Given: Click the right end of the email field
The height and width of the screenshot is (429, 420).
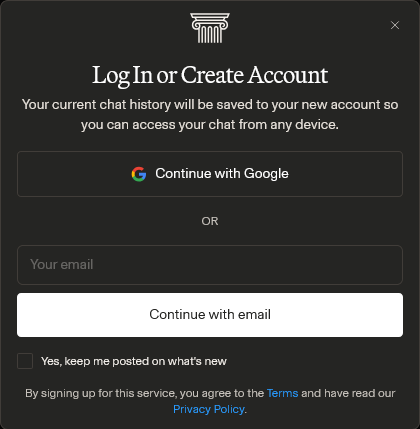Looking at the screenshot, I should (390, 265).
